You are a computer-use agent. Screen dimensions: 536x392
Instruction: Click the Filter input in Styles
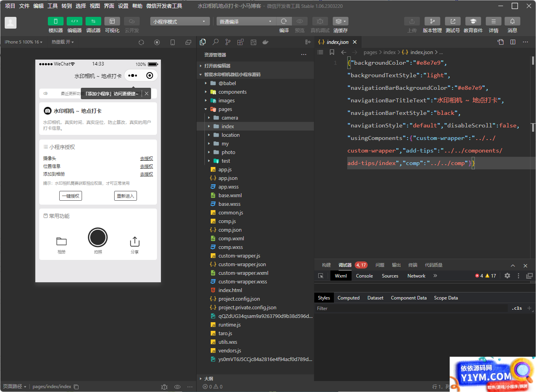coord(411,309)
